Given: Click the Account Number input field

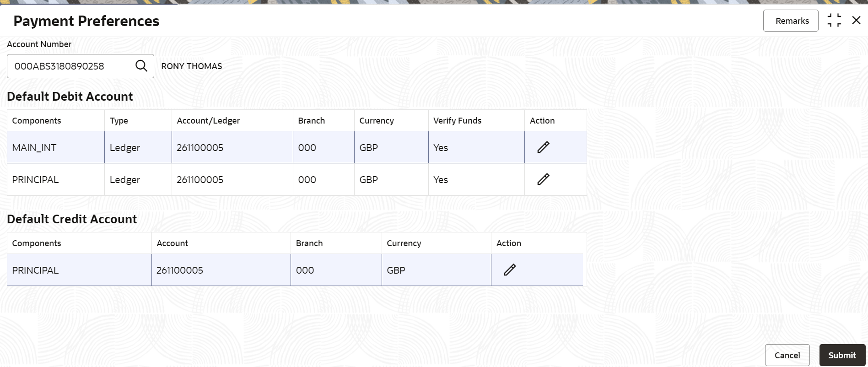Looking at the screenshot, I should [x=71, y=66].
